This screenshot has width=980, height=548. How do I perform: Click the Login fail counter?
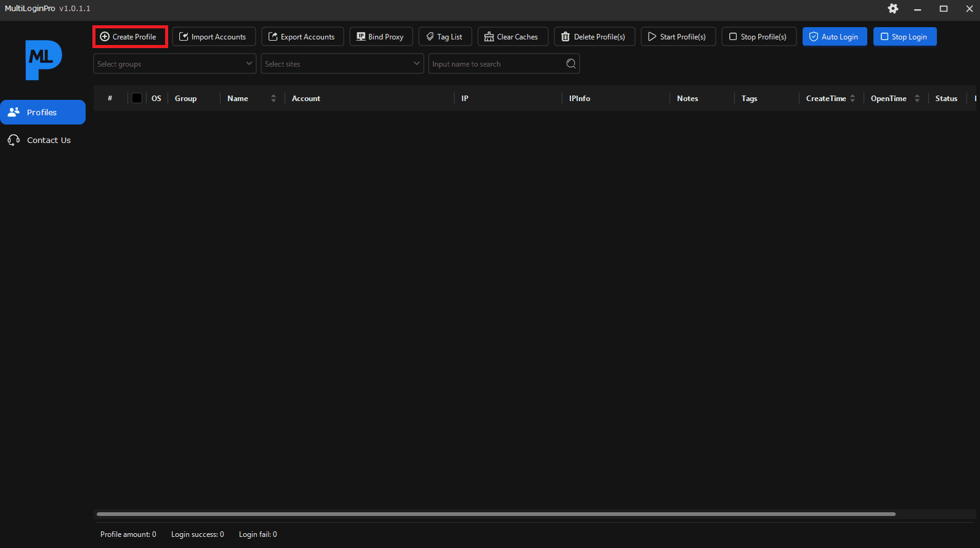point(258,534)
